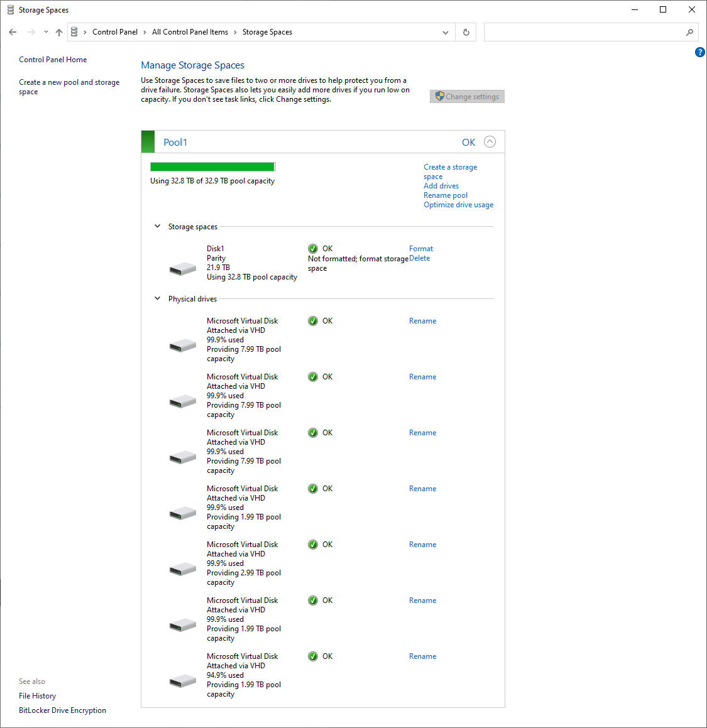Click 'Not formatted; format storage space' text
The width and height of the screenshot is (707, 728).
358,263
